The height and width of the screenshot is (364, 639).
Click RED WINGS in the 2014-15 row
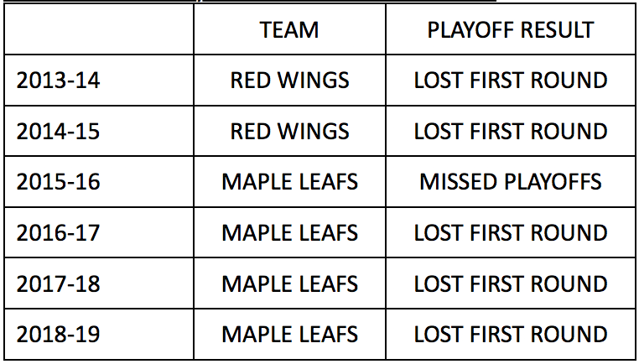point(289,132)
